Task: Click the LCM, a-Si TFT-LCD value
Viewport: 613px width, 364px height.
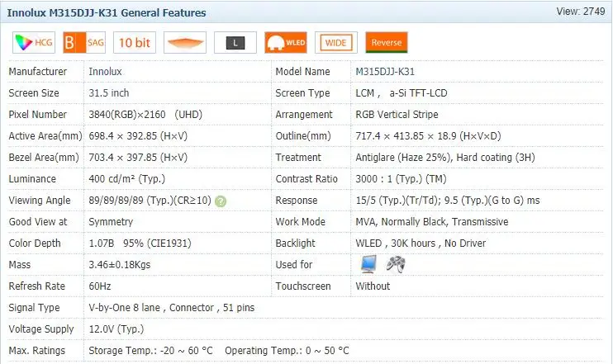Action: [402, 93]
